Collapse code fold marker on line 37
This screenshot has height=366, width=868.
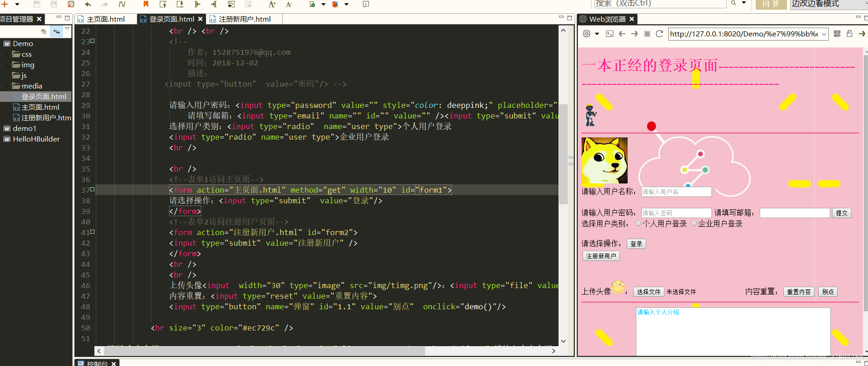pyautogui.click(x=93, y=189)
